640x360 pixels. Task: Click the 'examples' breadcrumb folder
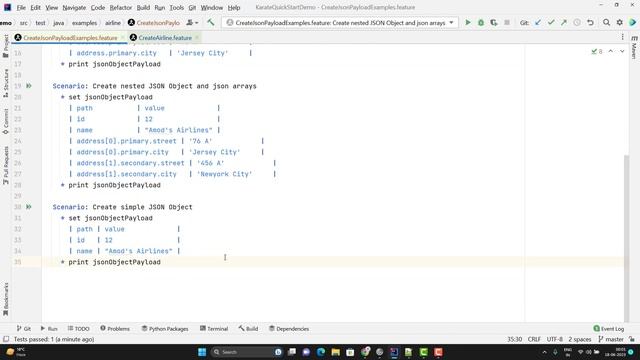[x=84, y=23]
